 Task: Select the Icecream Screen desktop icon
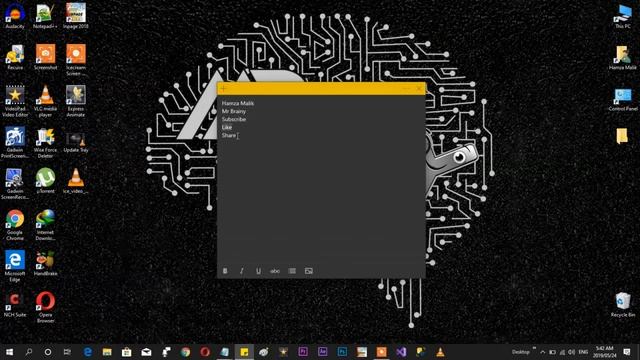(76, 60)
